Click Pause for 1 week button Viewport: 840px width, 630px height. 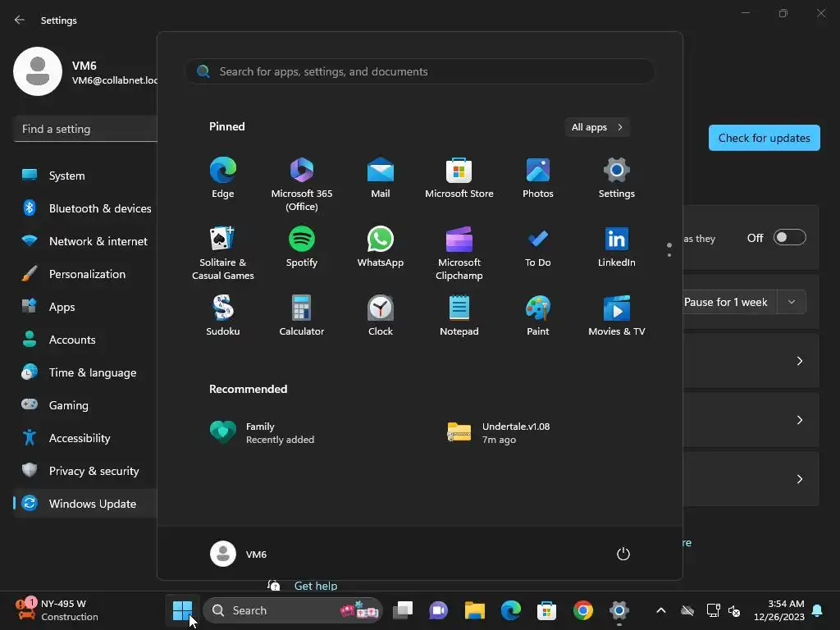click(730, 302)
